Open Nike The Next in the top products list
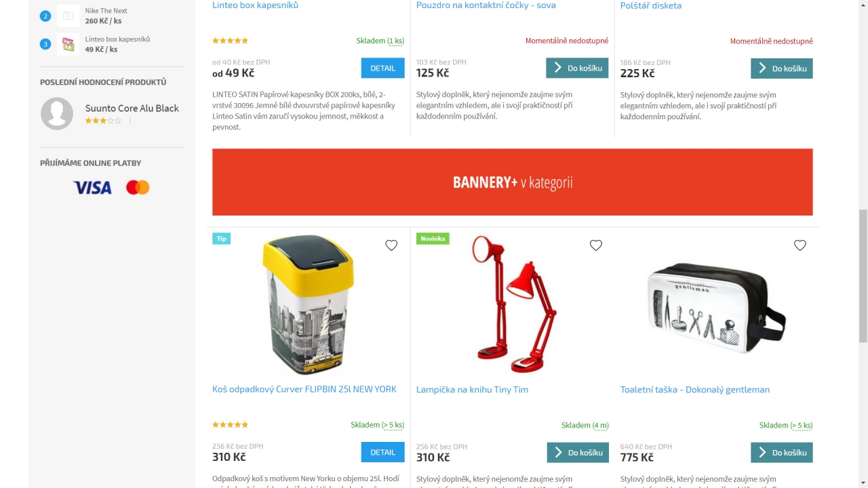 pyautogui.click(x=106, y=11)
